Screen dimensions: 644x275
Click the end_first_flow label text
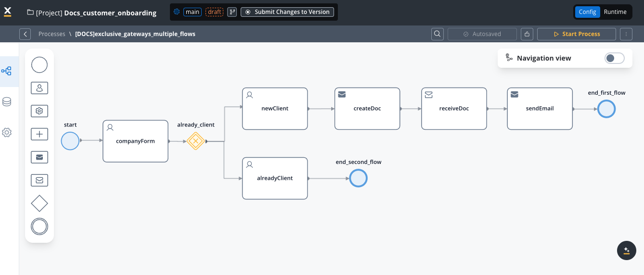tap(606, 93)
